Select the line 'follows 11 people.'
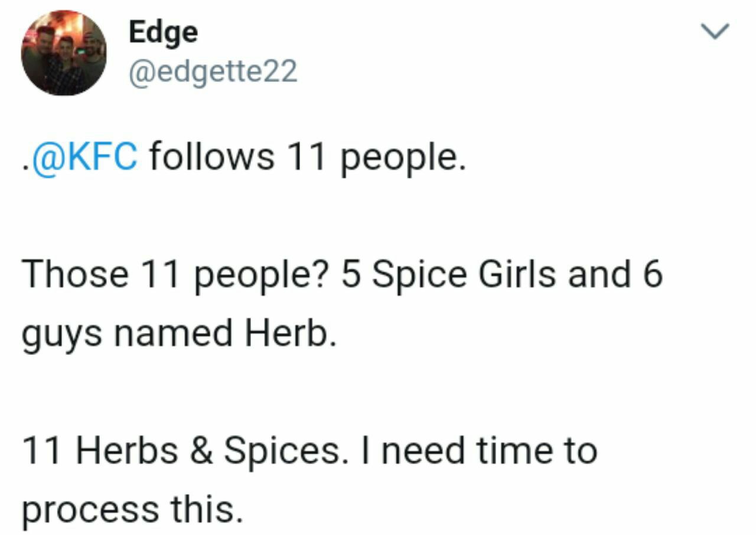Screen dimensions: 756x535 (x=303, y=158)
